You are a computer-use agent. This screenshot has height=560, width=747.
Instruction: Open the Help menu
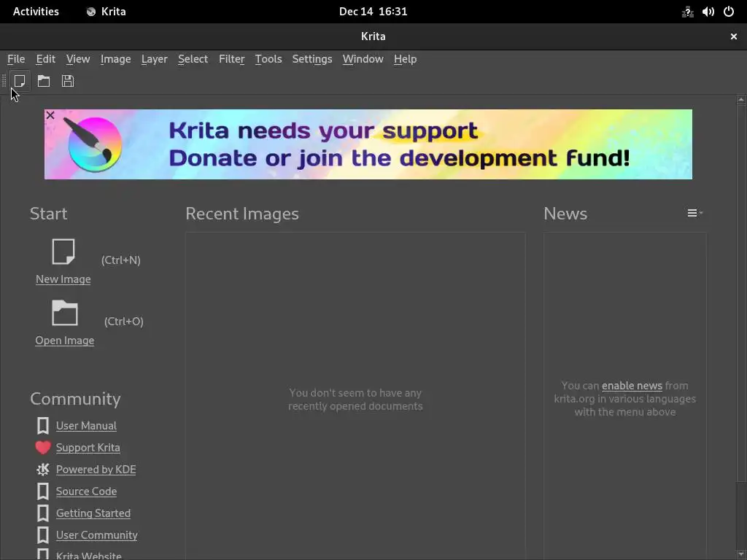(406, 59)
